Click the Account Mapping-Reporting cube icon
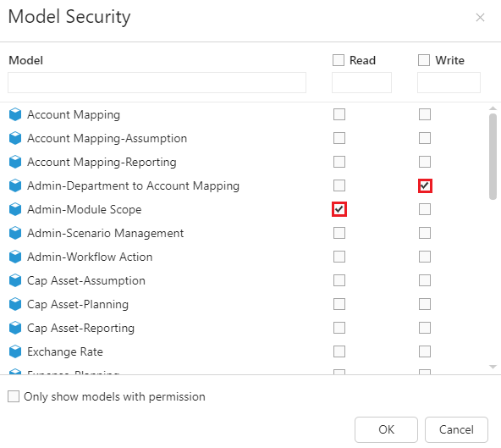Screen dimensions: 501x448 point(15,162)
